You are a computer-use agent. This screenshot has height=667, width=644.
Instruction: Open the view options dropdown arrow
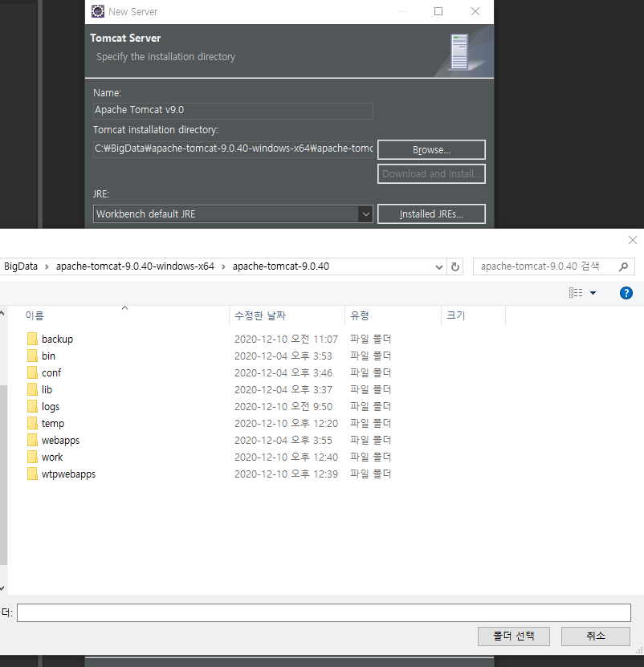coord(593,293)
